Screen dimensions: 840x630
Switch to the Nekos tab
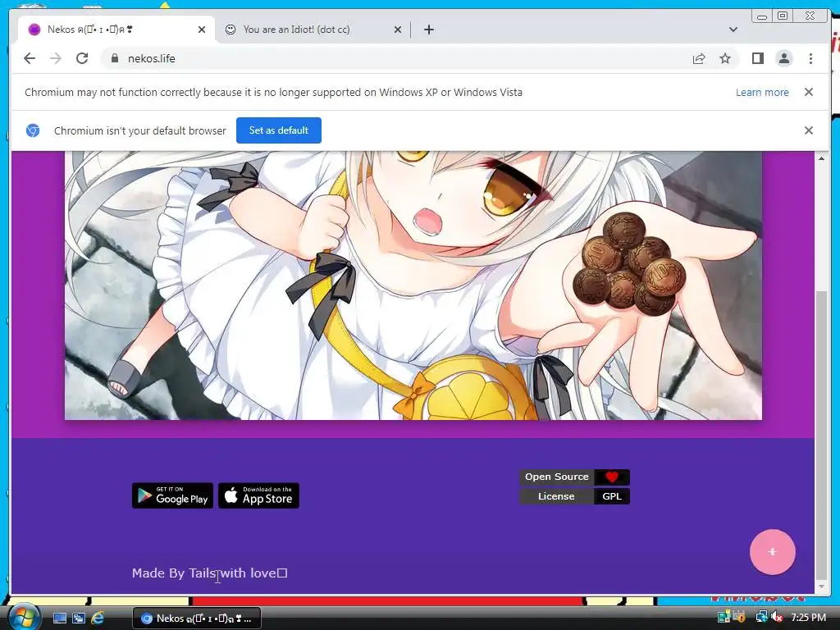click(x=116, y=30)
